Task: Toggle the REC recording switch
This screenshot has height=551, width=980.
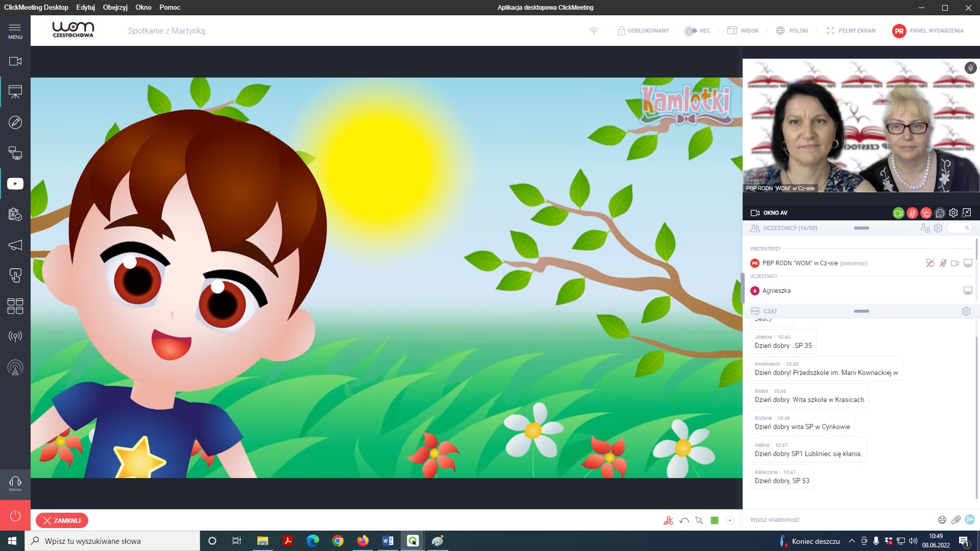Action: click(x=691, y=31)
